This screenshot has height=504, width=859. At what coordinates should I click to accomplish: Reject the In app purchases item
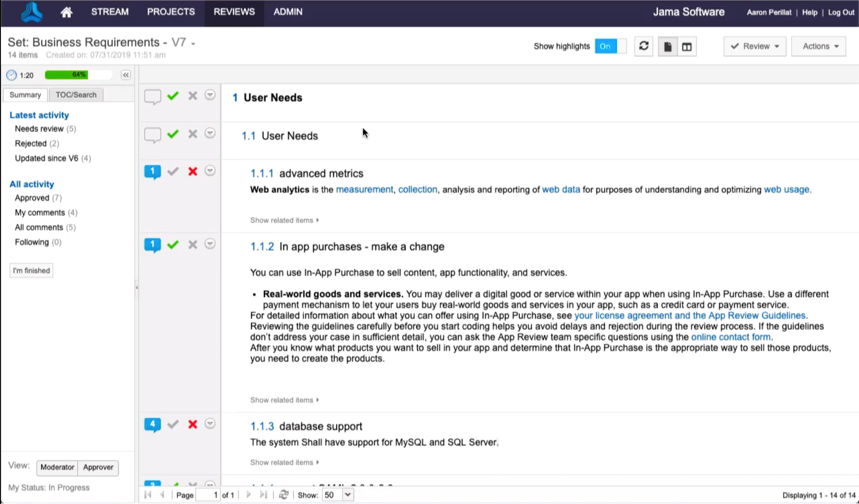tap(193, 245)
